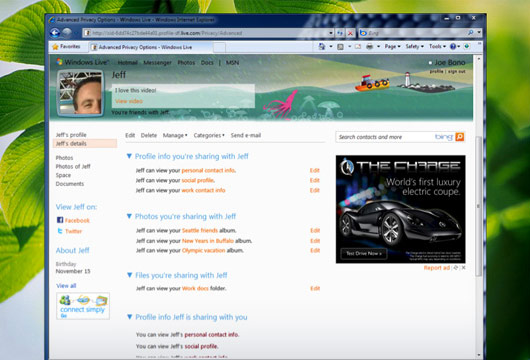
Task: Collapse Photos you're sharing with Jeff section
Action: pyautogui.click(x=129, y=216)
